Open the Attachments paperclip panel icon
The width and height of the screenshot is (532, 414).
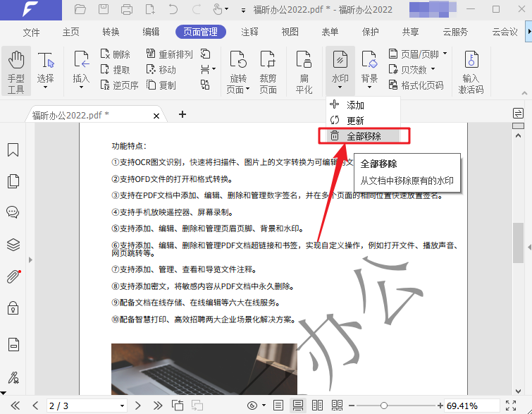[x=13, y=276]
